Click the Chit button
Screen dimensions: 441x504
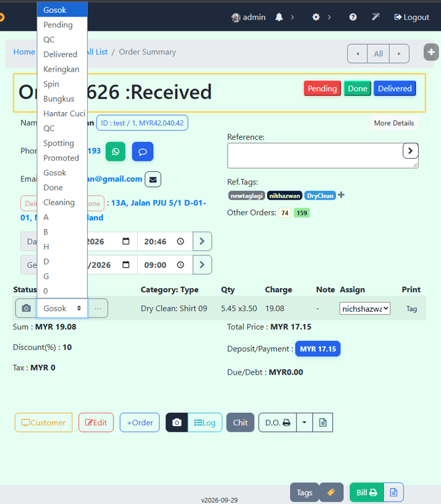pyautogui.click(x=240, y=423)
